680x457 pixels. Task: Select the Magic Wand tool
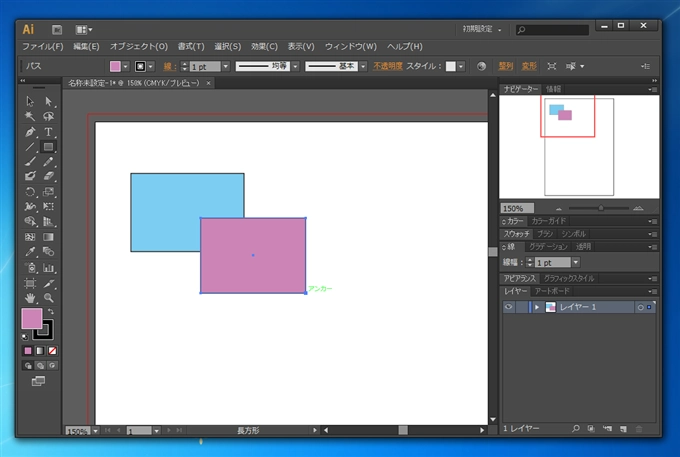click(x=30, y=116)
